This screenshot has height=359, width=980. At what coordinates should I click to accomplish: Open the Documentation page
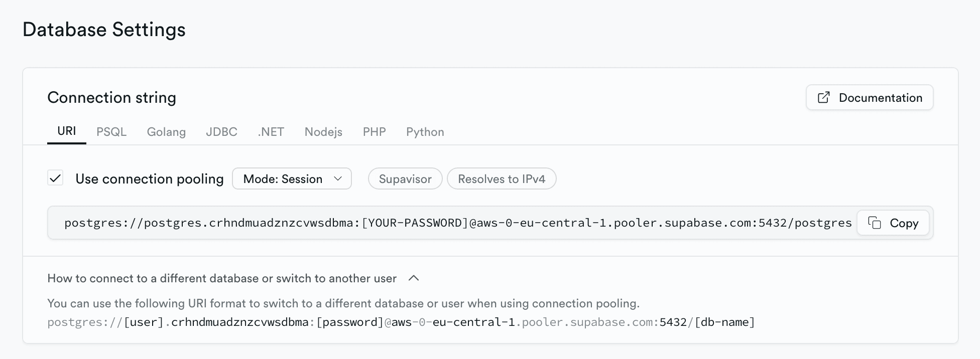point(870,97)
